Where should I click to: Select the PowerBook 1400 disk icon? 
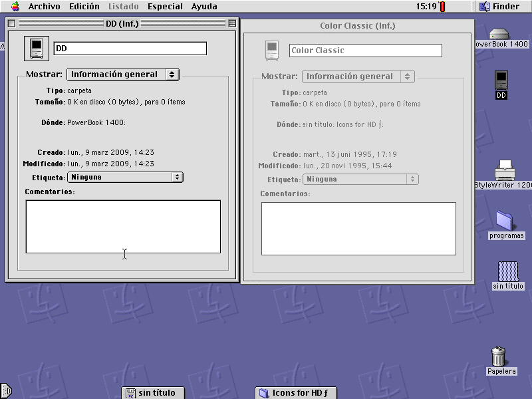(x=499, y=34)
